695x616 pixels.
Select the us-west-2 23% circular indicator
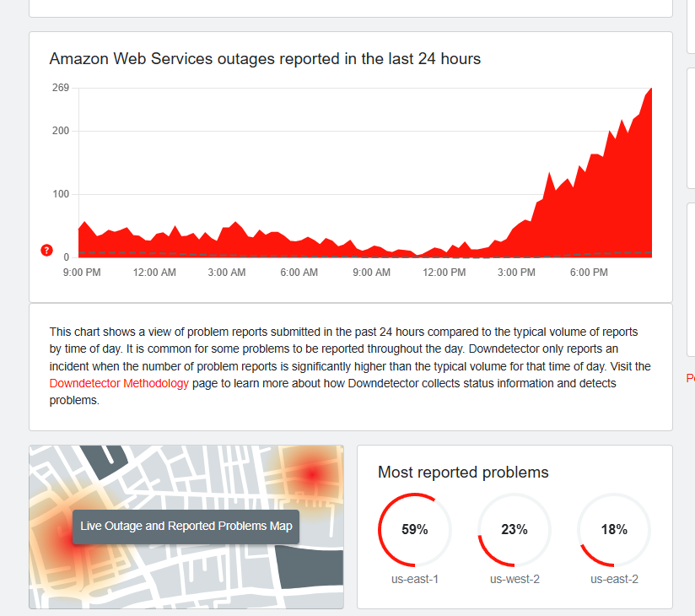click(514, 530)
